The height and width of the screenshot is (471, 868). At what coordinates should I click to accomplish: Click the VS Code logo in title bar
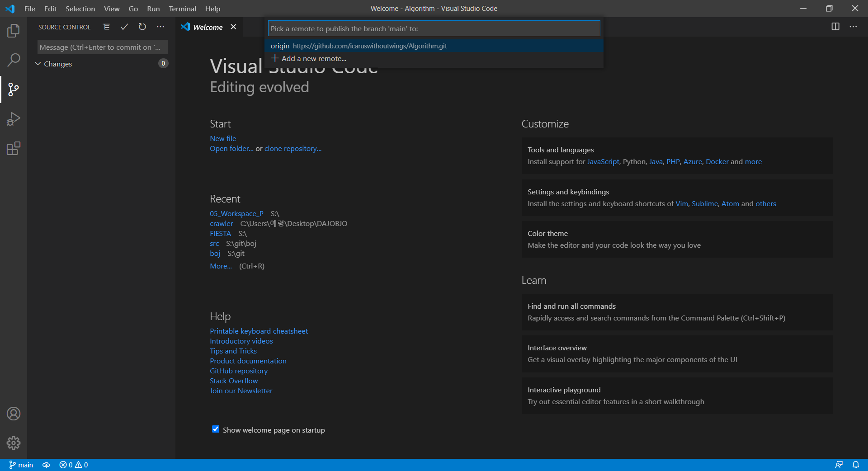coord(10,9)
